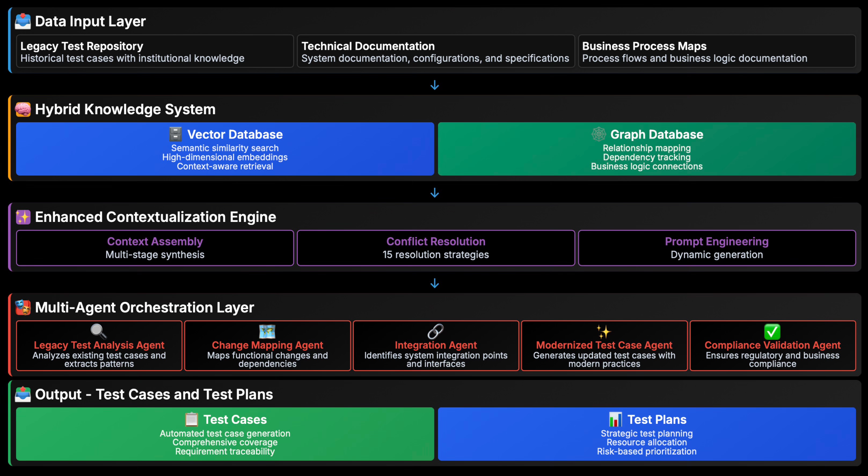Click 'Generates updated test cases with modern practices'
This screenshot has height=476, width=868.
click(x=604, y=360)
